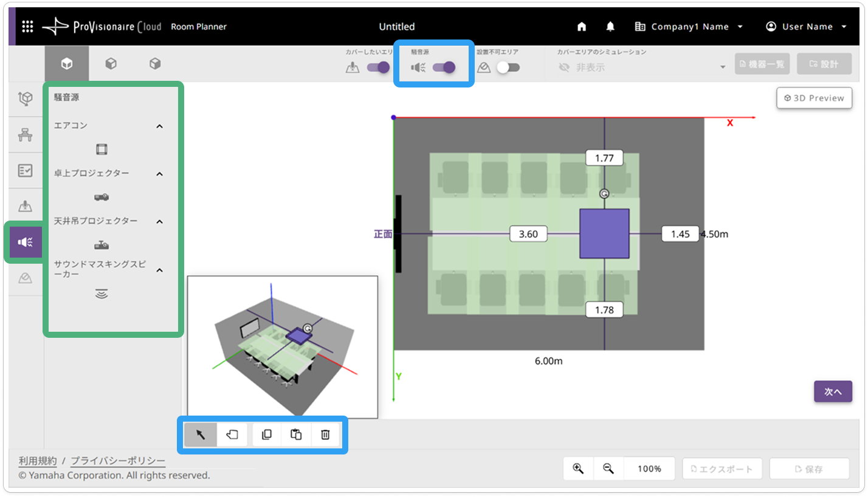Click the zoom in magnifier button

(x=578, y=468)
